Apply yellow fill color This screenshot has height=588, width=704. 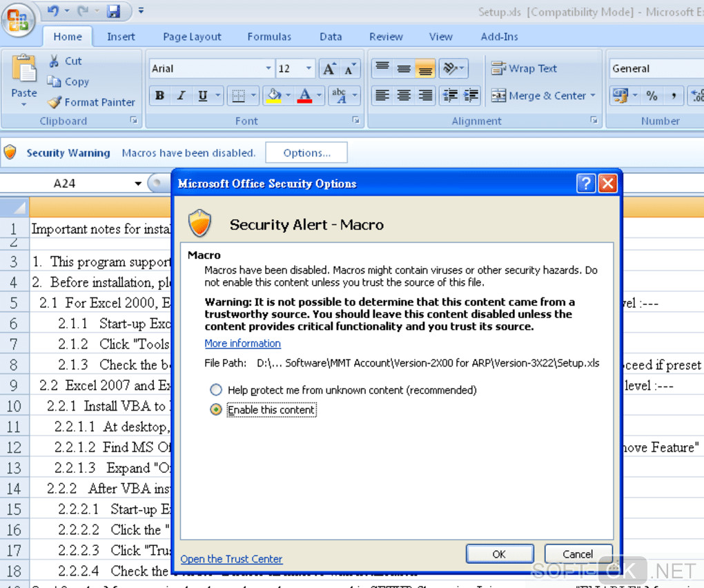[274, 96]
